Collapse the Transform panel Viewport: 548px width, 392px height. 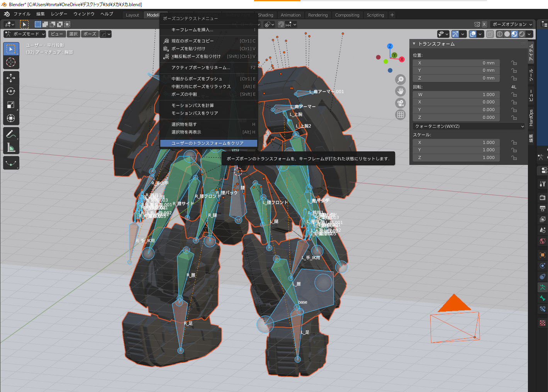[x=414, y=44]
